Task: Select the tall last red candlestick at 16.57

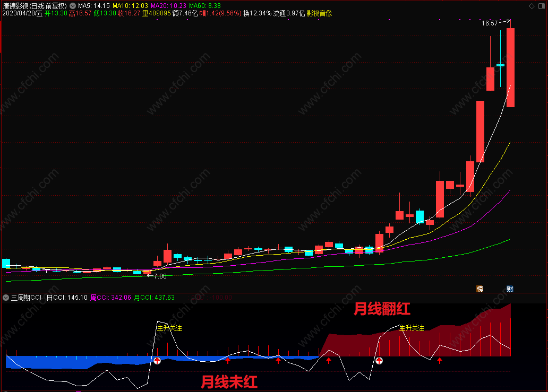Action: pos(510,68)
